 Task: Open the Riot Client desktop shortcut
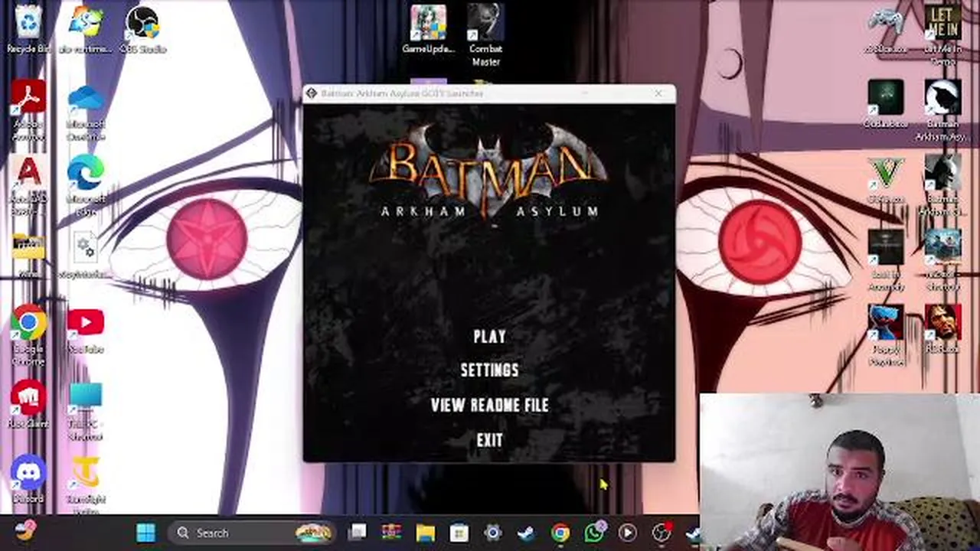[28, 404]
